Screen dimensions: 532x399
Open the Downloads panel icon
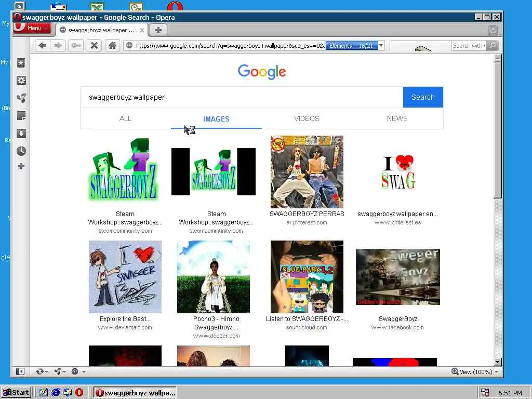[21, 134]
